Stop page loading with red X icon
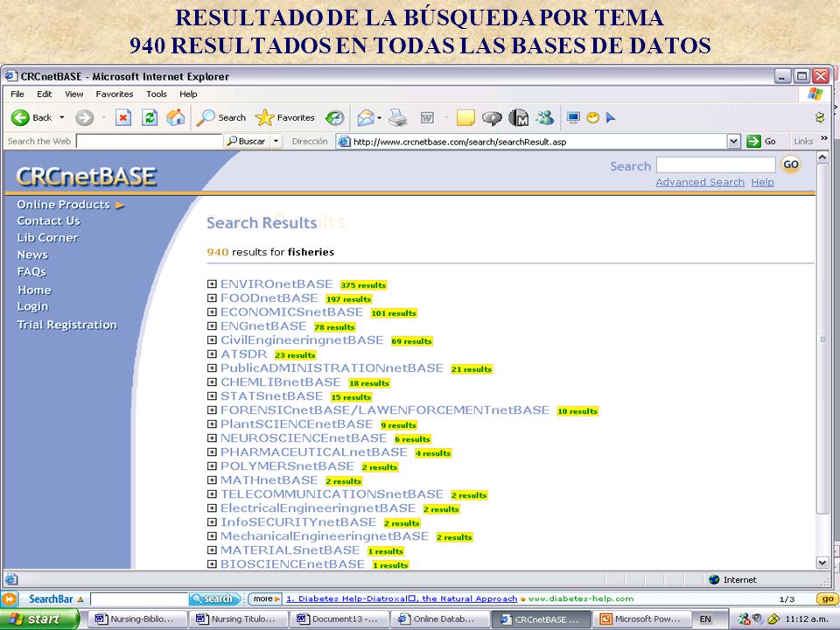This screenshot has height=630, width=840. click(x=123, y=117)
